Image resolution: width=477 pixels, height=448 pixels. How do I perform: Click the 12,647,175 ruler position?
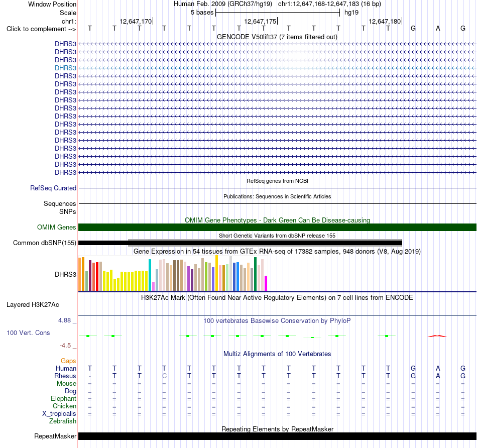click(260, 21)
